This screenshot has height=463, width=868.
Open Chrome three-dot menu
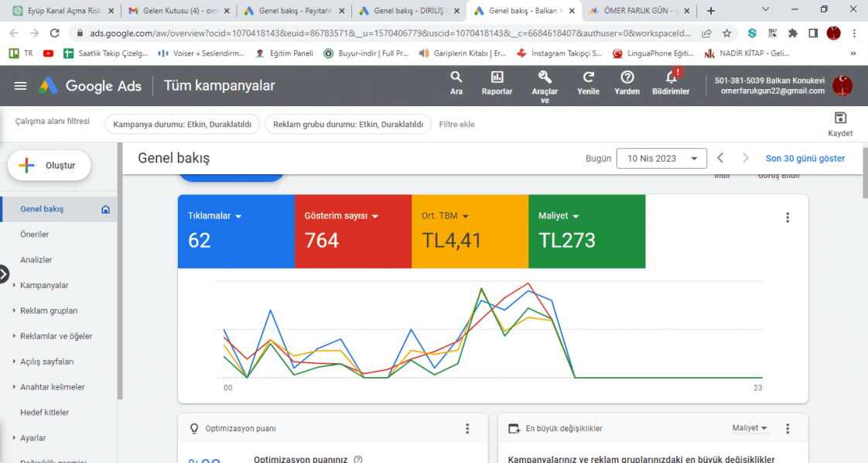854,33
